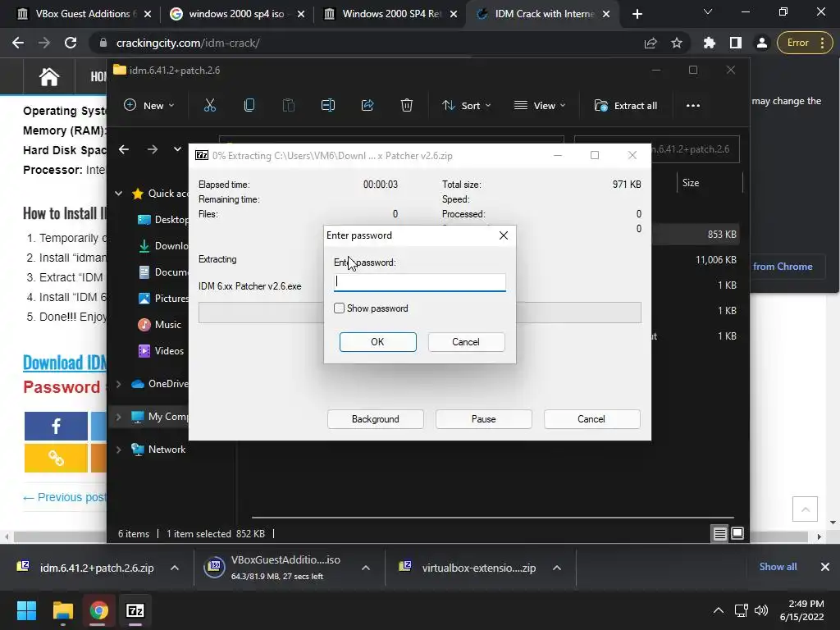This screenshot has width=840, height=630.
Task: Switch to VBox Guest Additions tab
Action: (x=84, y=14)
